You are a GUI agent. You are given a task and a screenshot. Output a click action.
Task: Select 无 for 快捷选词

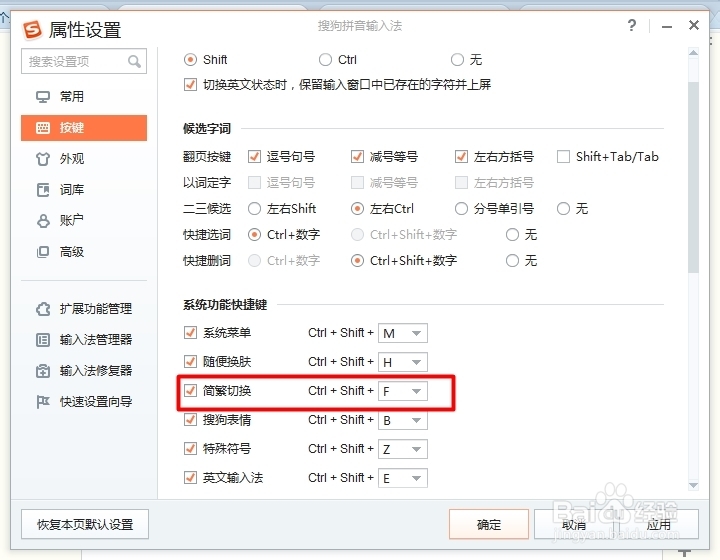(512, 235)
